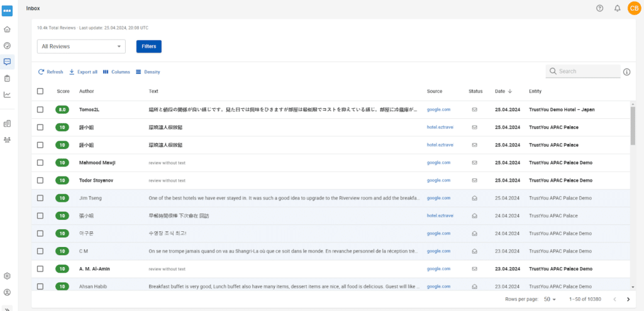Click the info icon beside search
The width and height of the screenshot is (644, 311).
pos(626,72)
